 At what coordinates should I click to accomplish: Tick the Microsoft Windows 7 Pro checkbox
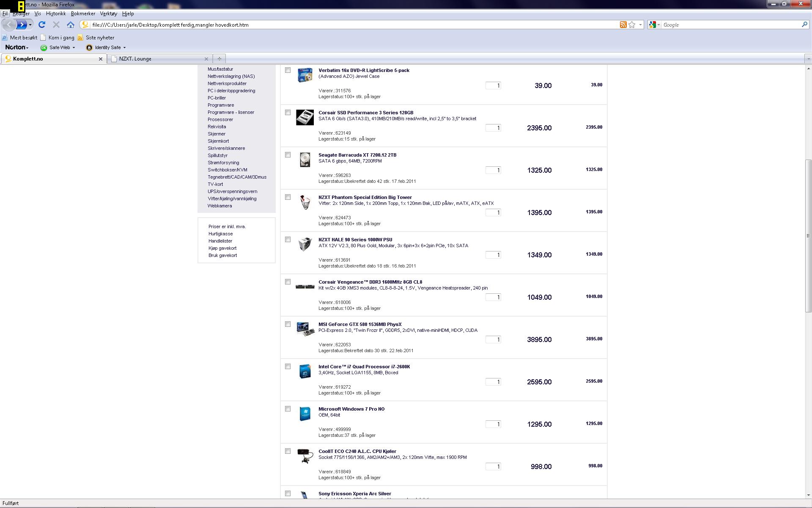click(x=288, y=409)
